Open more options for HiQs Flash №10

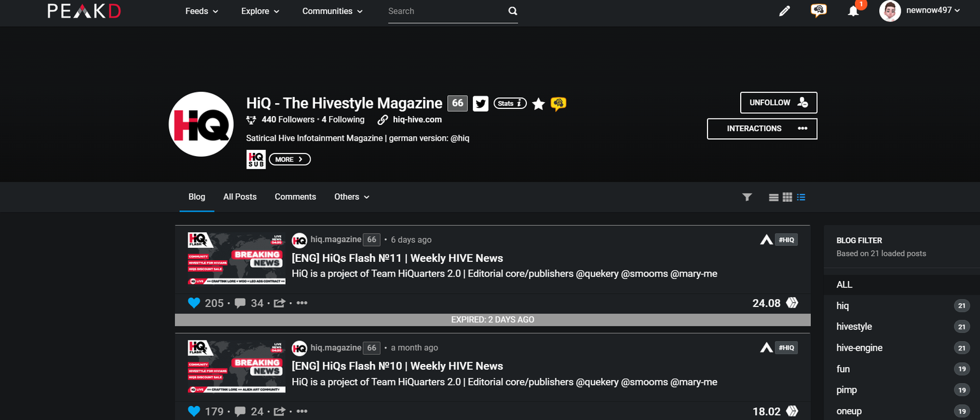click(302, 411)
